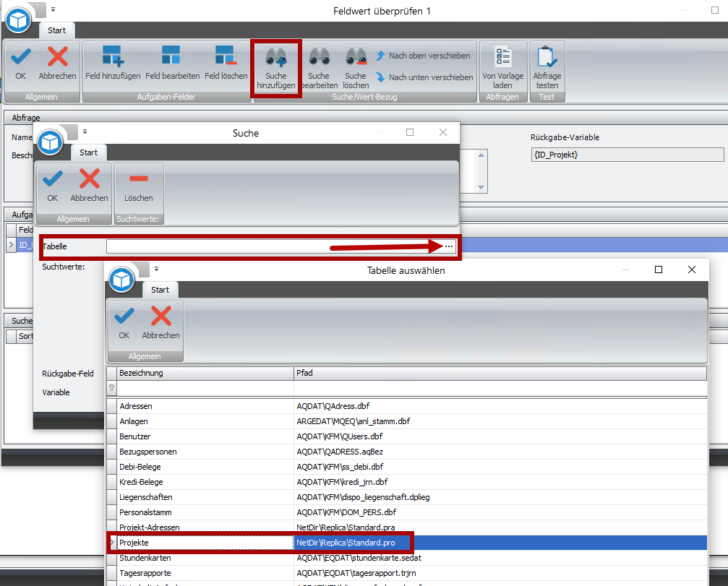This screenshot has width=728, height=586.
Task: Click Nach oben verschieben
Action: tap(423, 56)
